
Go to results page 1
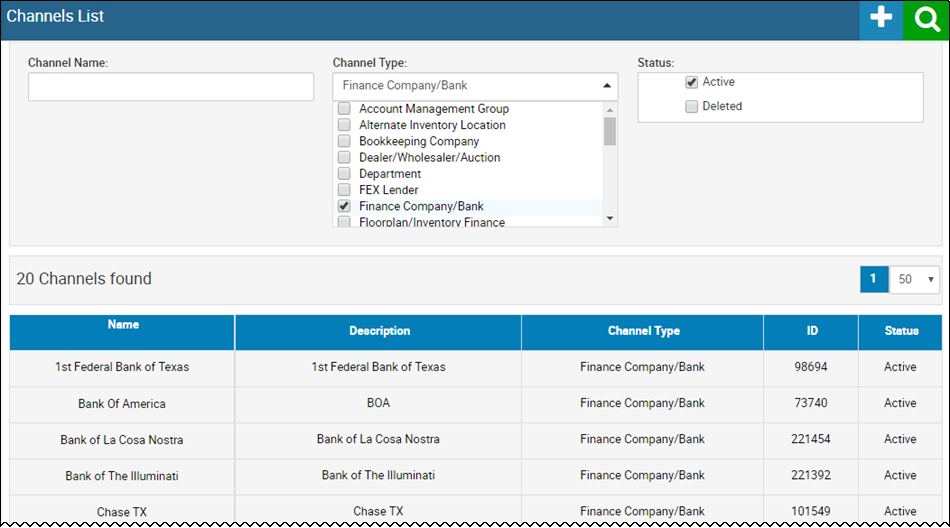pyautogui.click(x=874, y=279)
